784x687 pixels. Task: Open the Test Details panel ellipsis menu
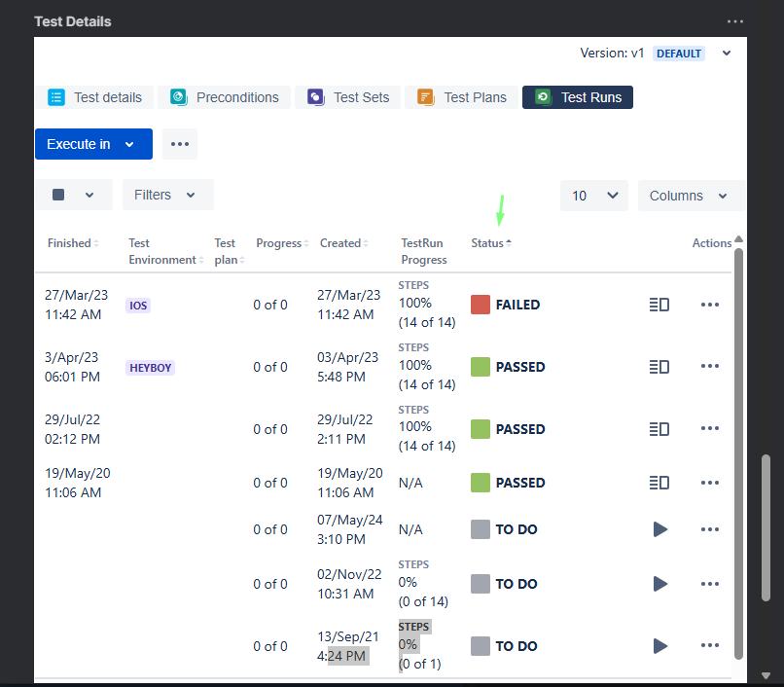click(735, 21)
